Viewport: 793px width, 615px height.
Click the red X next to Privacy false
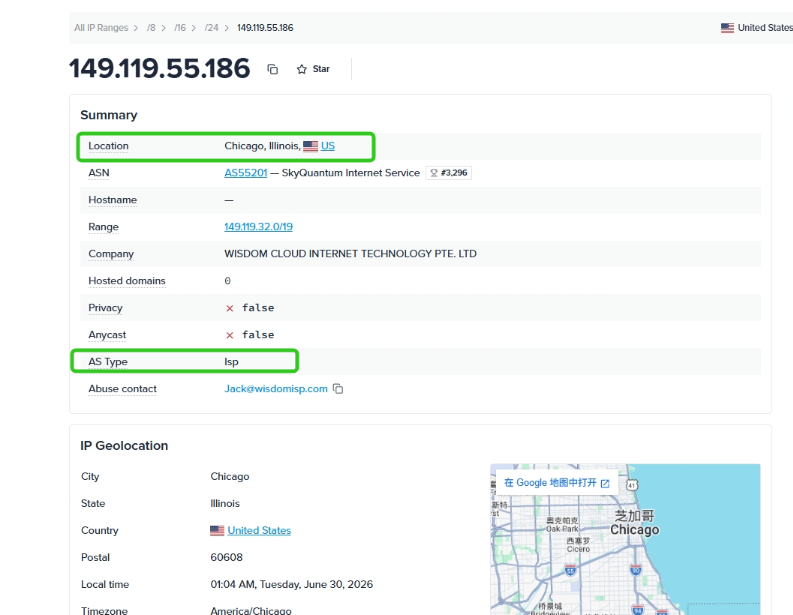(x=230, y=308)
